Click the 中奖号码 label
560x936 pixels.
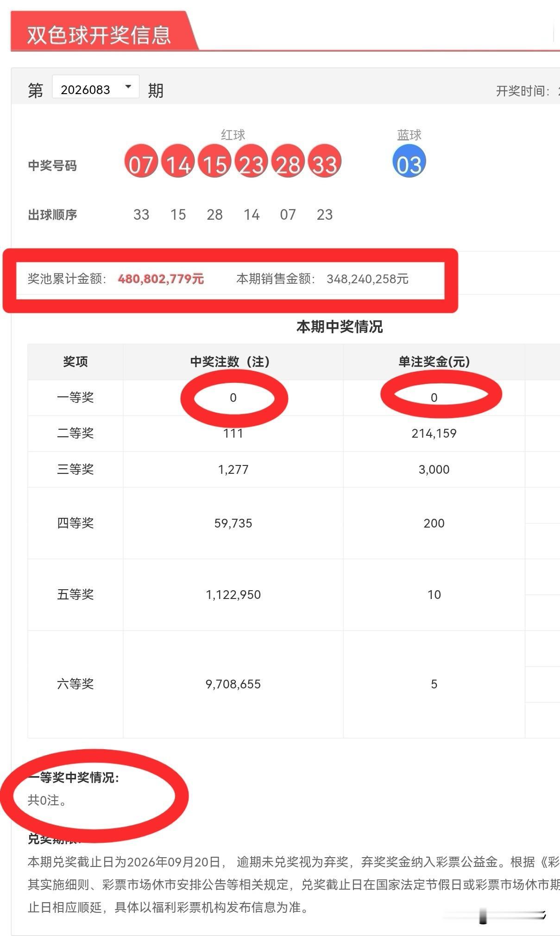pos(52,166)
